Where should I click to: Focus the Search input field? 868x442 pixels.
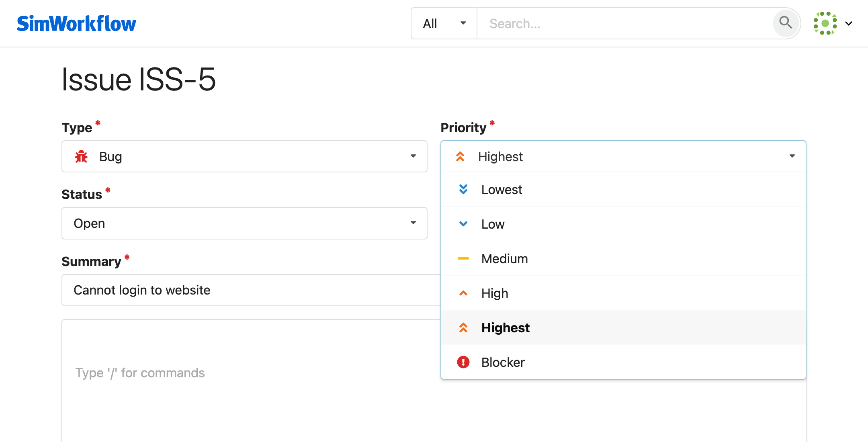pyautogui.click(x=625, y=23)
